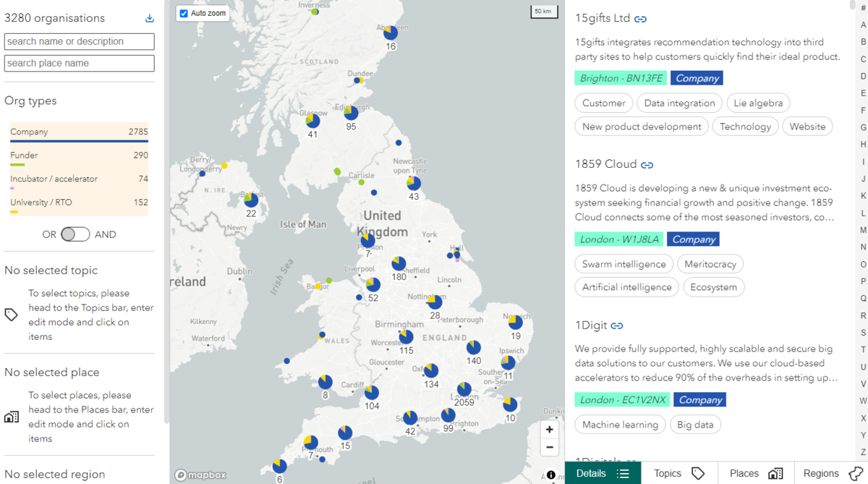
Task: Show map attribution info icon
Action: pos(551,475)
